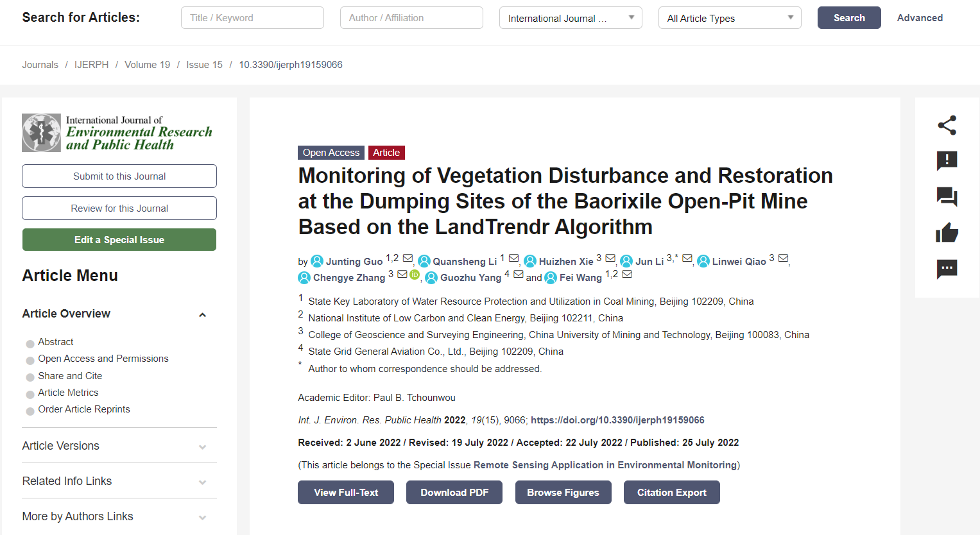Click the share icon in right sidebar
Screen dimensions: 980x535
[x=947, y=125]
